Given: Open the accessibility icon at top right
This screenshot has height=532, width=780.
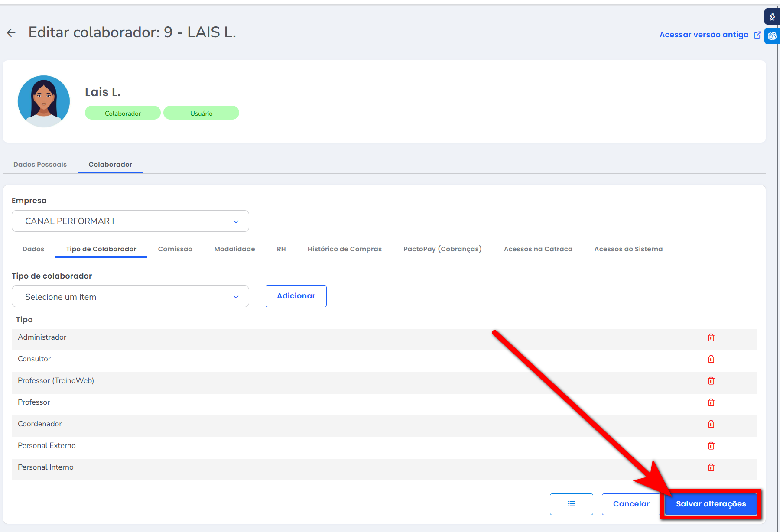Looking at the screenshot, I should (x=772, y=17).
